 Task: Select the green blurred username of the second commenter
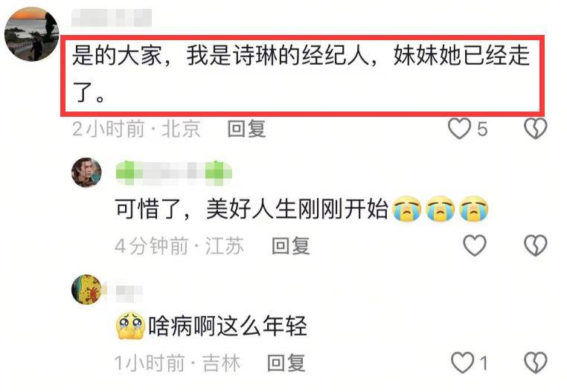pos(173,173)
